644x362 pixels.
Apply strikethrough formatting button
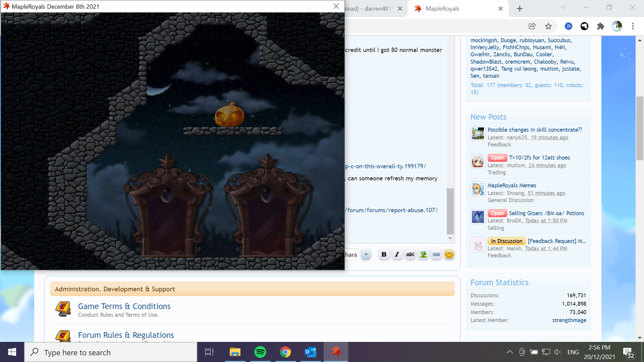pos(410,254)
